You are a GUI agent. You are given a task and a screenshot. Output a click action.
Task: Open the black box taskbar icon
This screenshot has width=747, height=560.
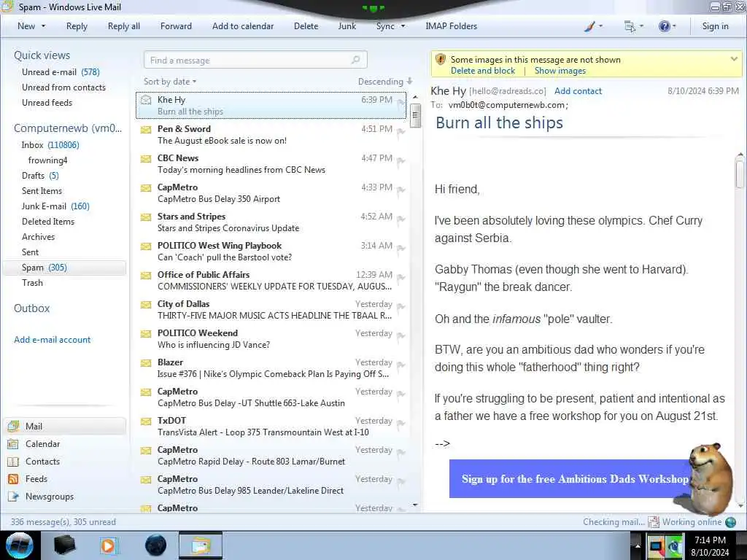(64, 545)
